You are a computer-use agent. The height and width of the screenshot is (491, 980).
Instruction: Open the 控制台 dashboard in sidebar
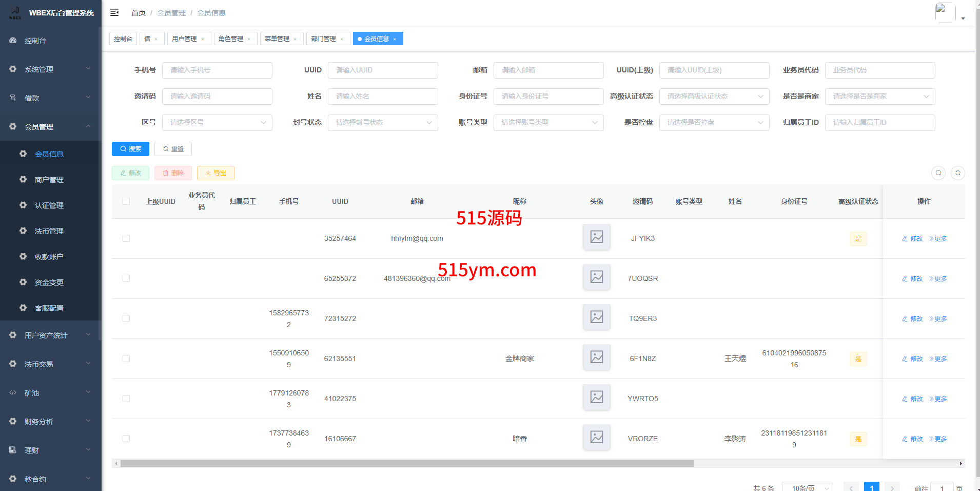coord(35,41)
